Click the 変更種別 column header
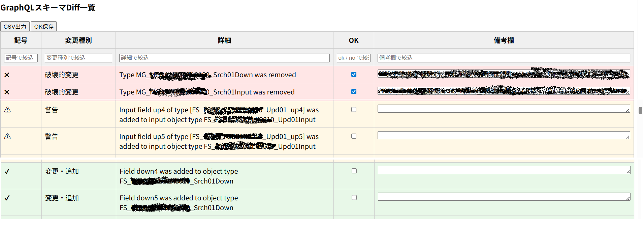Image resolution: width=644 pixels, height=226 pixels. (78, 40)
